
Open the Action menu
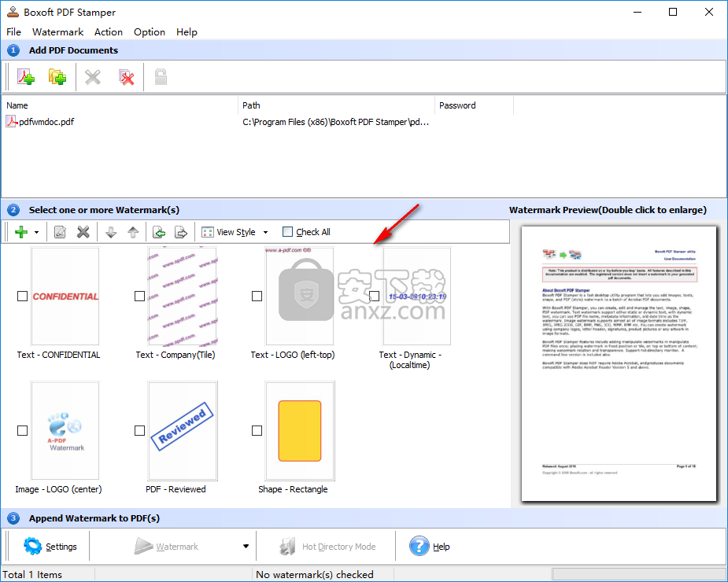(109, 32)
